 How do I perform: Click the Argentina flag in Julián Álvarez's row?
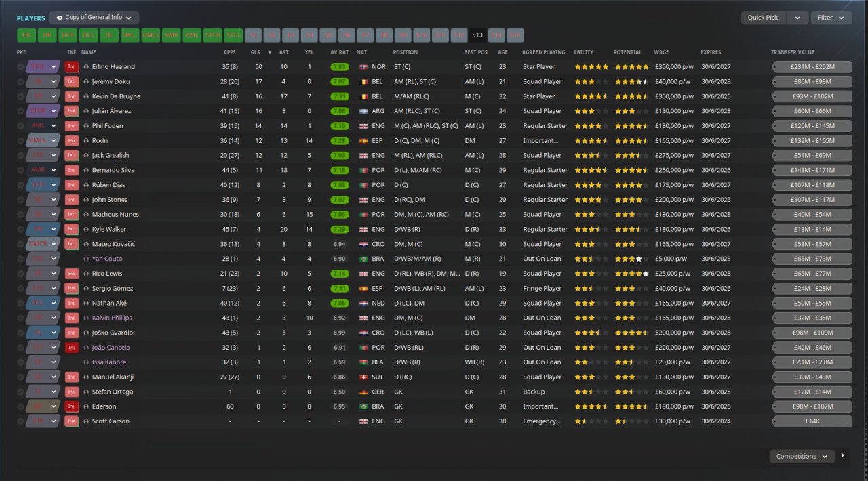363,111
